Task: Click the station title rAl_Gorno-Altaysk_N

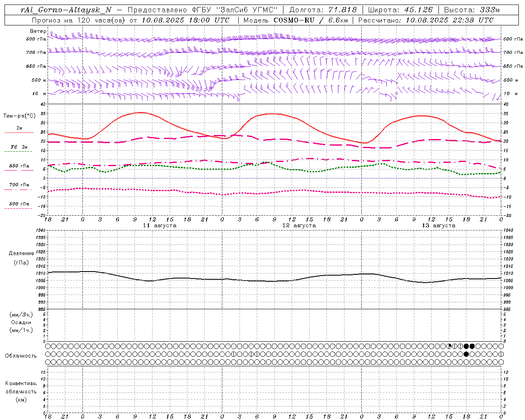Action: click(66, 10)
